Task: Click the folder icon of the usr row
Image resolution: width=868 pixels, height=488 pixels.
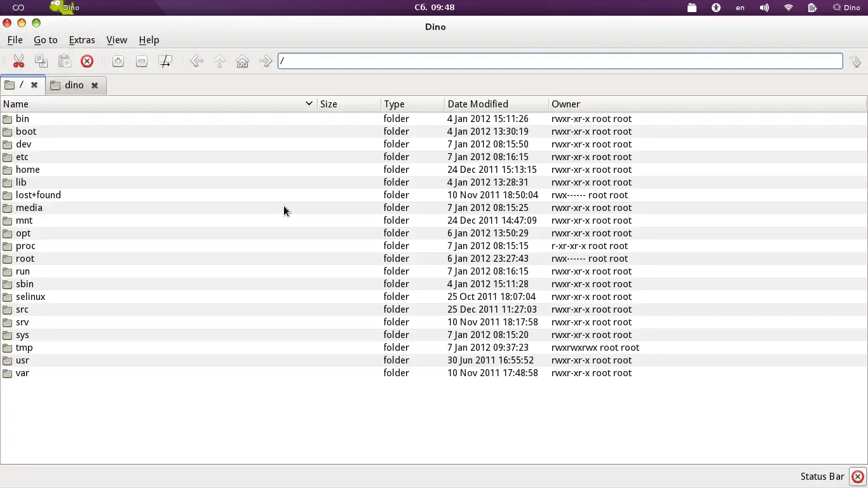Action: click(8, 360)
